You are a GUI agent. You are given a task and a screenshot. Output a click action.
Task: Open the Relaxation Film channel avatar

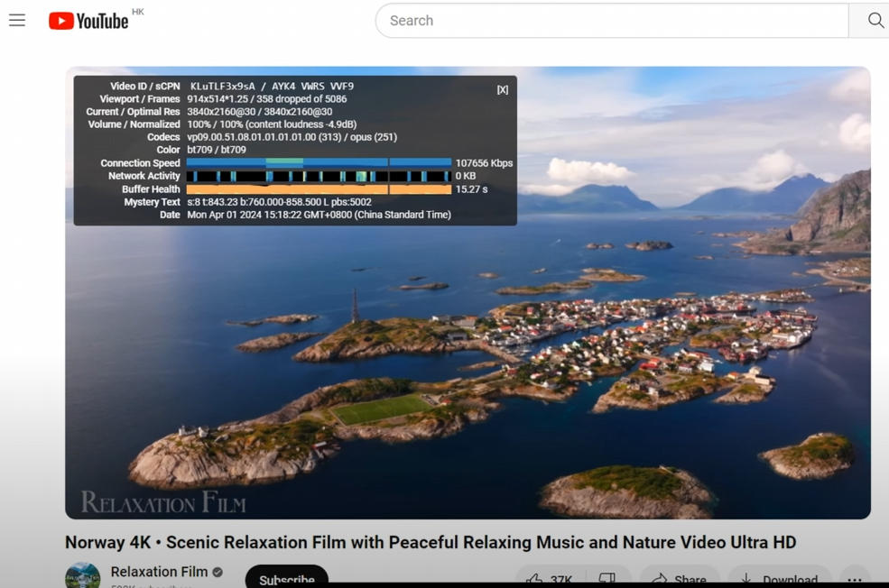pos(83,575)
